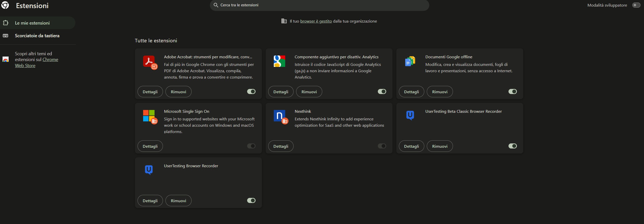Turn off Documenti Google offline toggle
The width and height of the screenshot is (644, 224).
pos(513,91)
